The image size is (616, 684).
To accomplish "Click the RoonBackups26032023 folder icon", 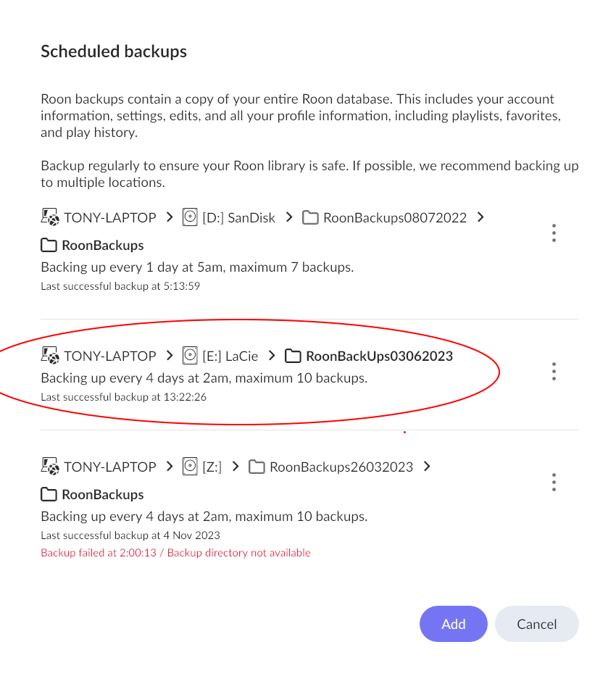I will pos(257,467).
